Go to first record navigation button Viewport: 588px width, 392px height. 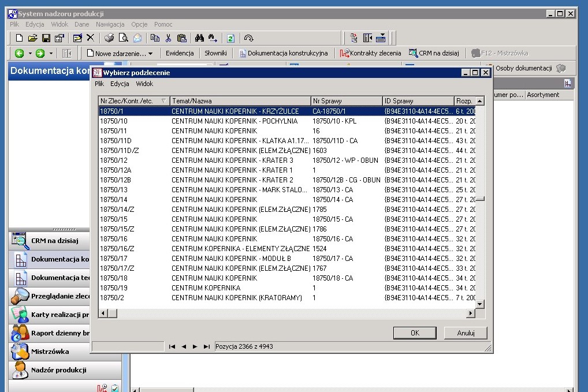[172, 346]
